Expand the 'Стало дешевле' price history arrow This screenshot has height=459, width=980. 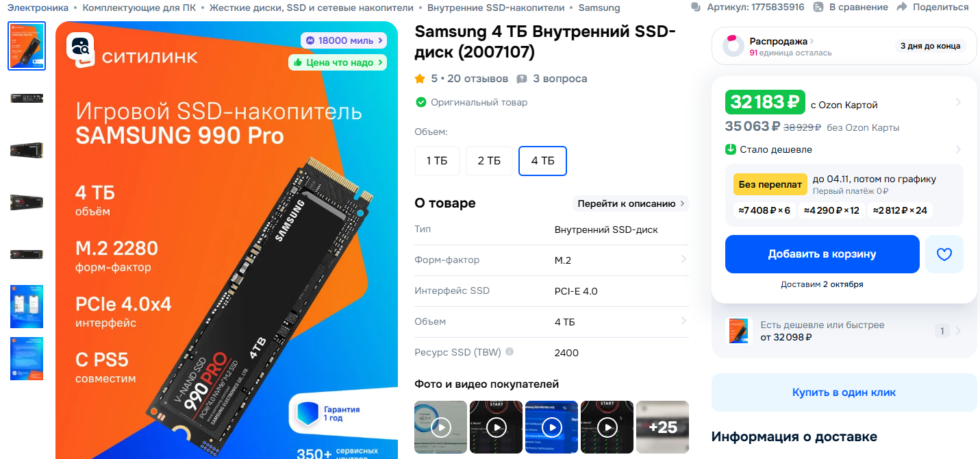click(958, 149)
